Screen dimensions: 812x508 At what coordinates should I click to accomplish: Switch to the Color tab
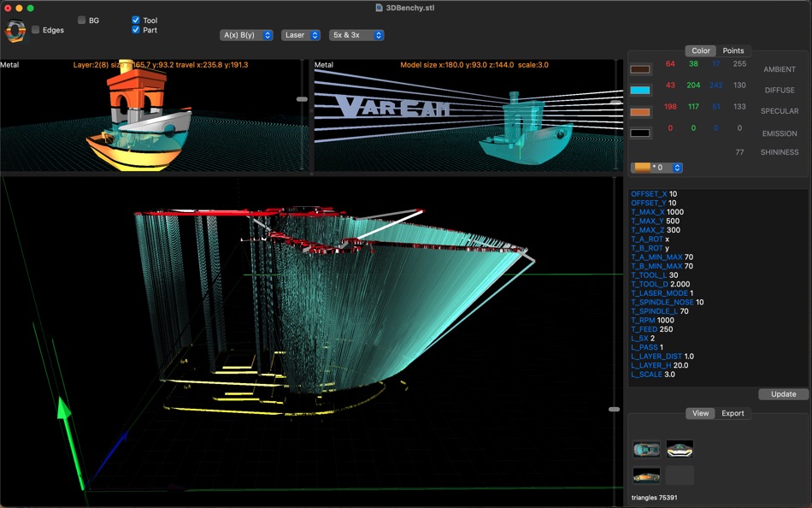[701, 50]
